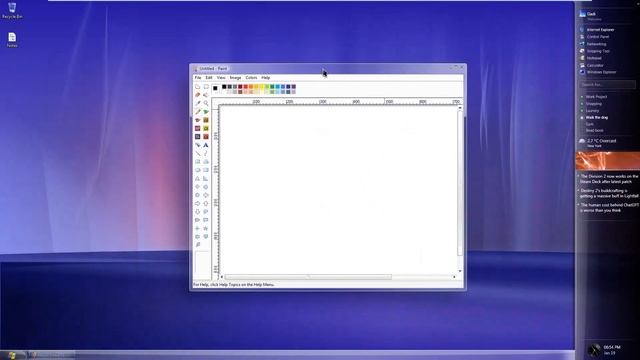The height and width of the screenshot is (360, 640).
Task: Select the Down Arrow shape tool
Action: [x=198, y=212]
